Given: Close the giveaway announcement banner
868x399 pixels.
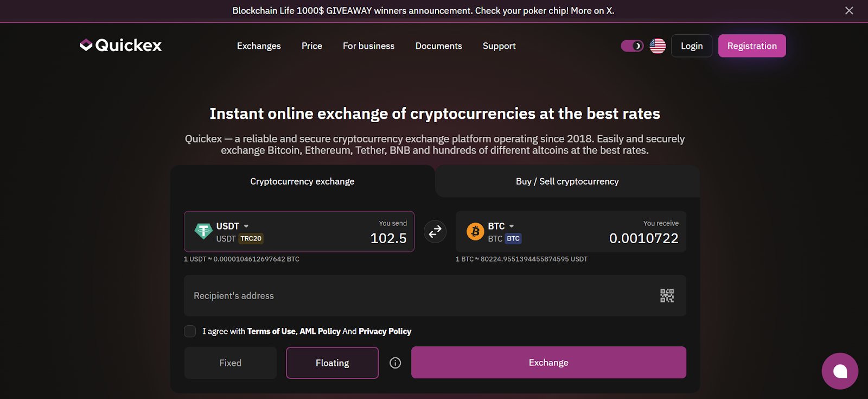Looking at the screenshot, I should coord(849,11).
